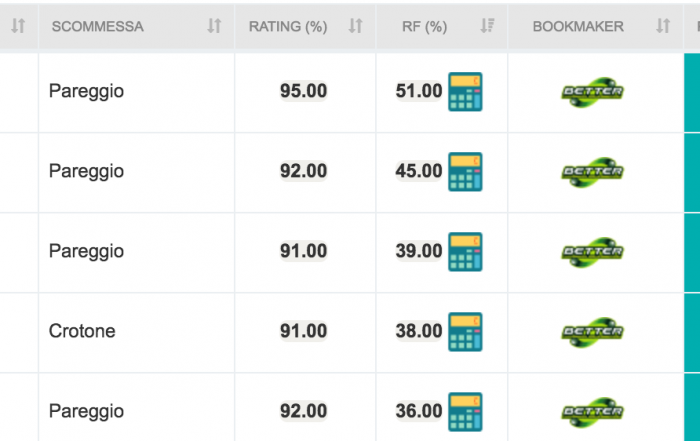Click the teal cell beside the first bookmaker
The width and height of the screenshot is (700, 441).
(x=692, y=91)
